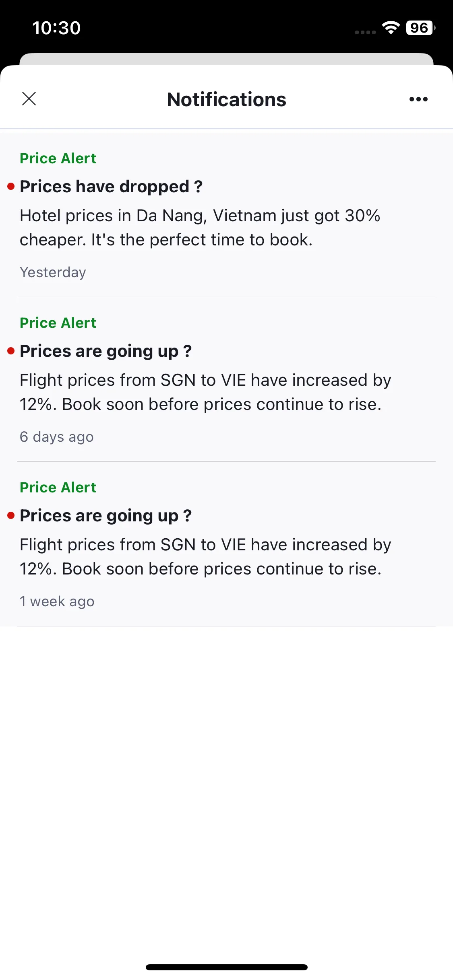Tap unread dot of the 1 week ago alert
The width and height of the screenshot is (453, 980).
(x=11, y=515)
